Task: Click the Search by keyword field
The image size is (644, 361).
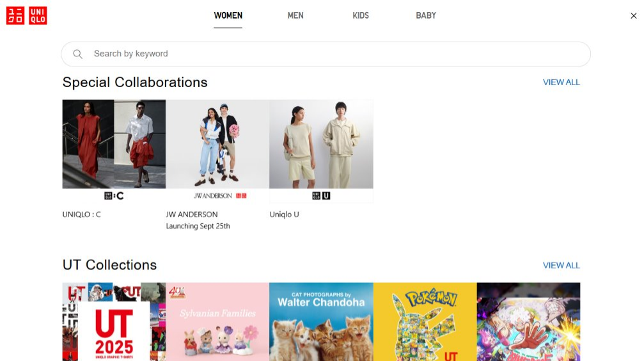Action: tap(333, 54)
